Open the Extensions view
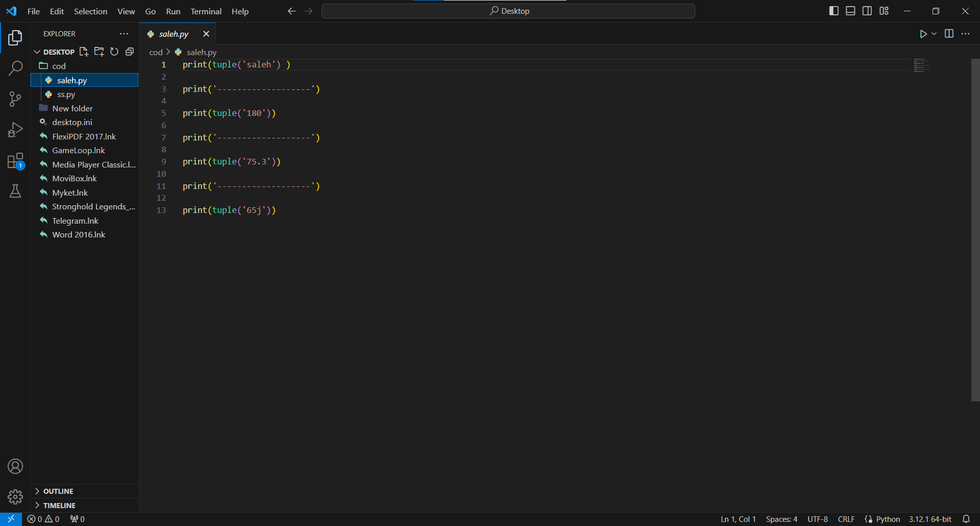980x526 pixels. coord(15,161)
